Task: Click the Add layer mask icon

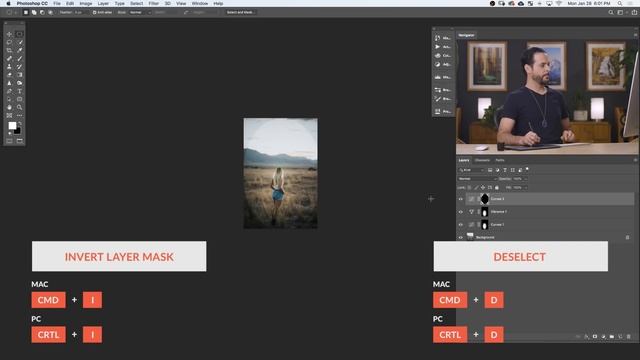Action: (x=595, y=337)
